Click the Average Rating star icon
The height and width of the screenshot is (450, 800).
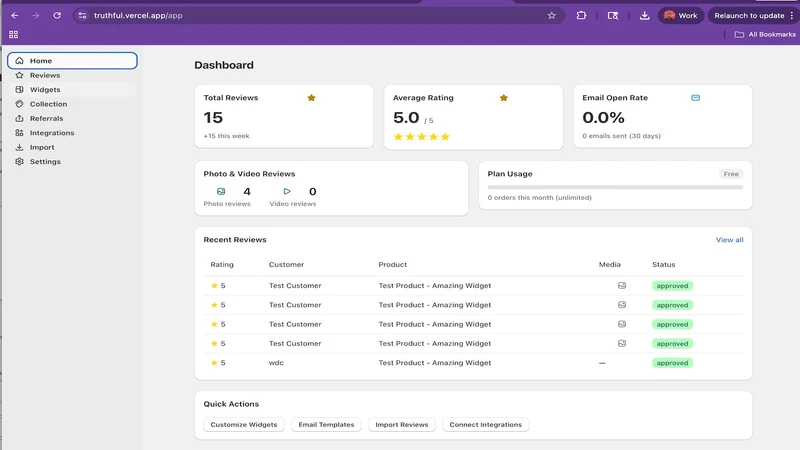504,97
